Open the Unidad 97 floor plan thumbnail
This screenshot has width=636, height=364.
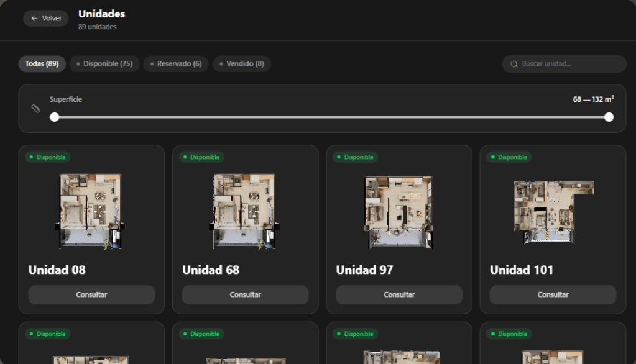click(399, 212)
